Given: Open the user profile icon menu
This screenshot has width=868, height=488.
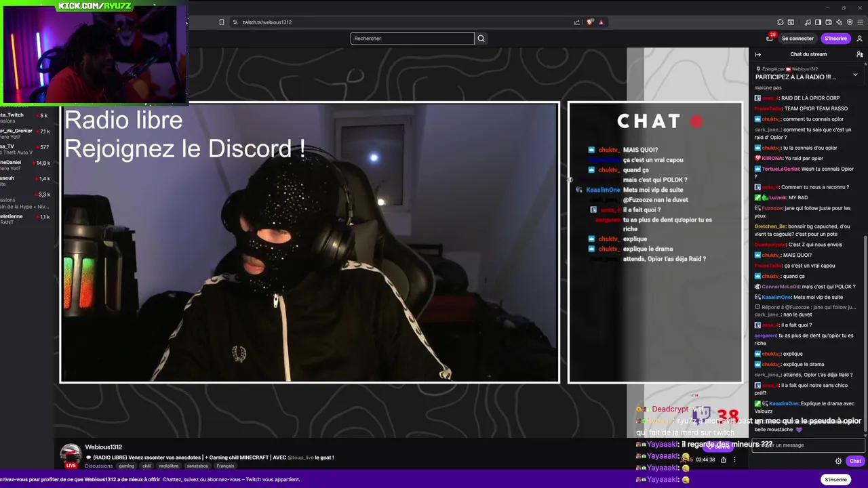Looking at the screenshot, I should pos(859,39).
